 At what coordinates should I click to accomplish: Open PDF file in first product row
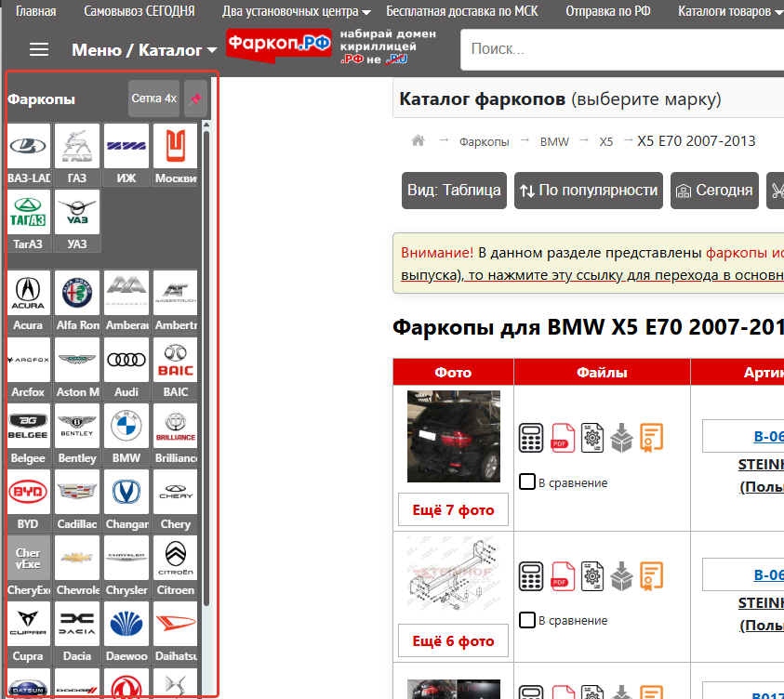[563, 438]
